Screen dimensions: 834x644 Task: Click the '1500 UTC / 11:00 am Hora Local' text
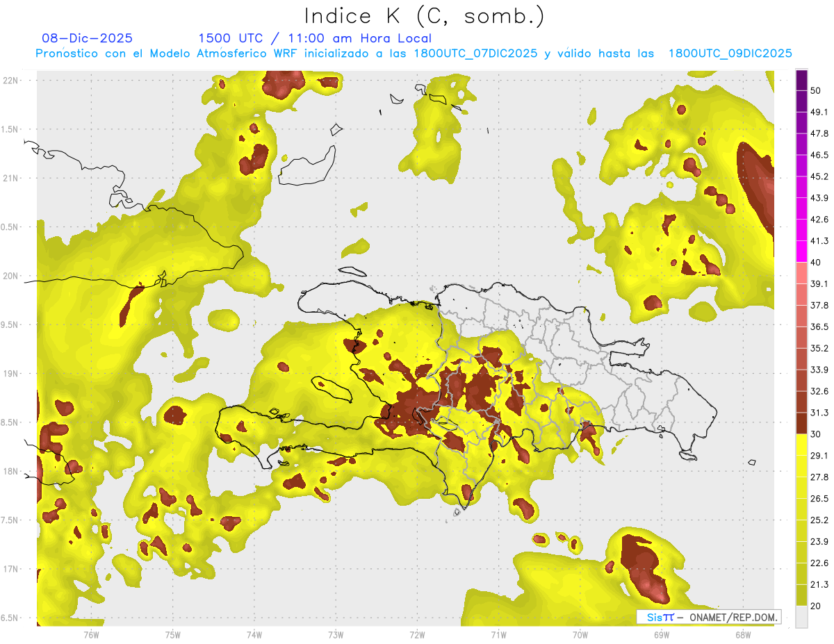coord(315,38)
